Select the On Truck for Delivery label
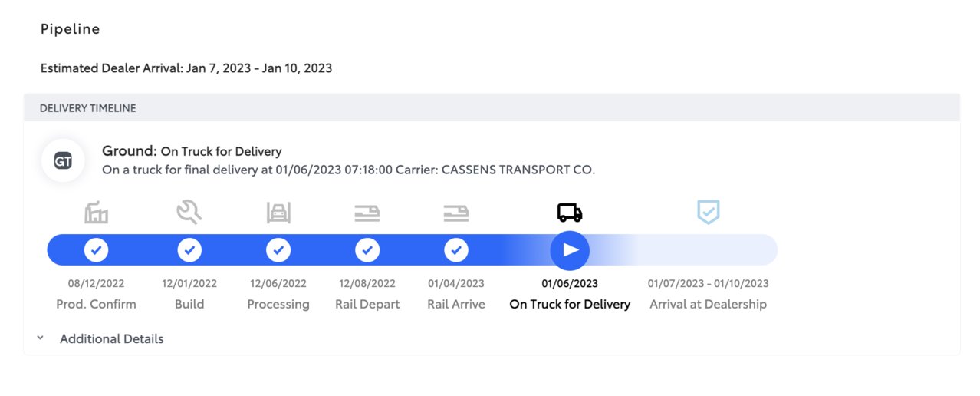This screenshot has height=396, width=980. pyautogui.click(x=570, y=304)
